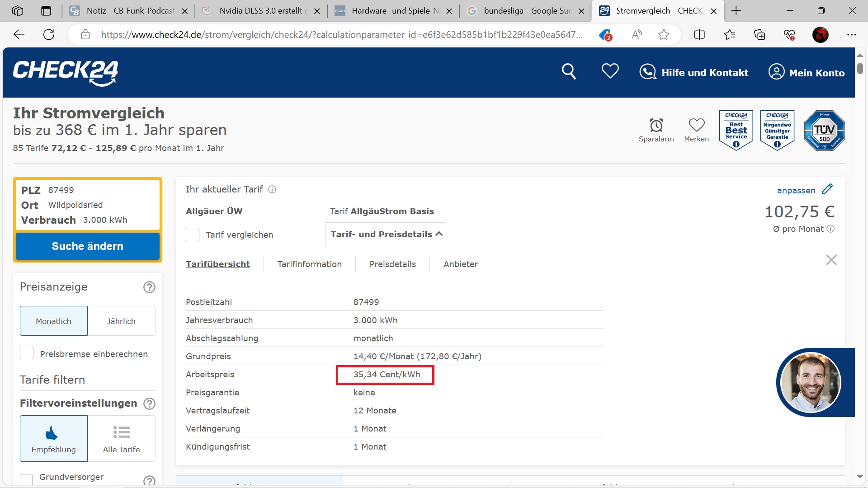The image size is (868, 488).
Task: Open the Preisdetails tab
Action: pyautogui.click(x=392, y=264)
